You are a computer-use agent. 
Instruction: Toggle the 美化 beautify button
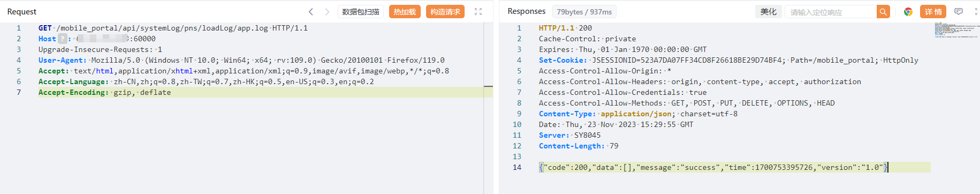click(x=769, y=12)
